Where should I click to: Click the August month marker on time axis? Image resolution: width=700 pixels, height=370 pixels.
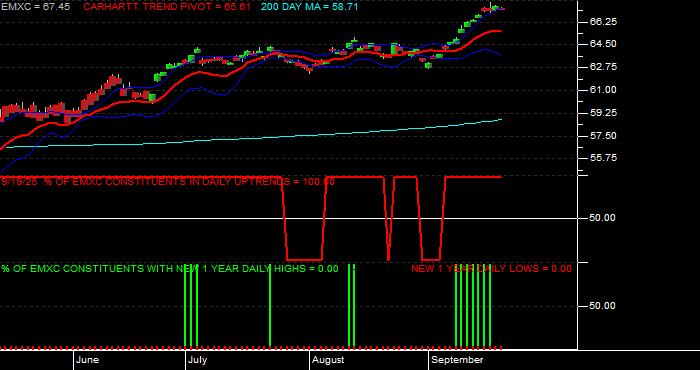click(328, 360)
